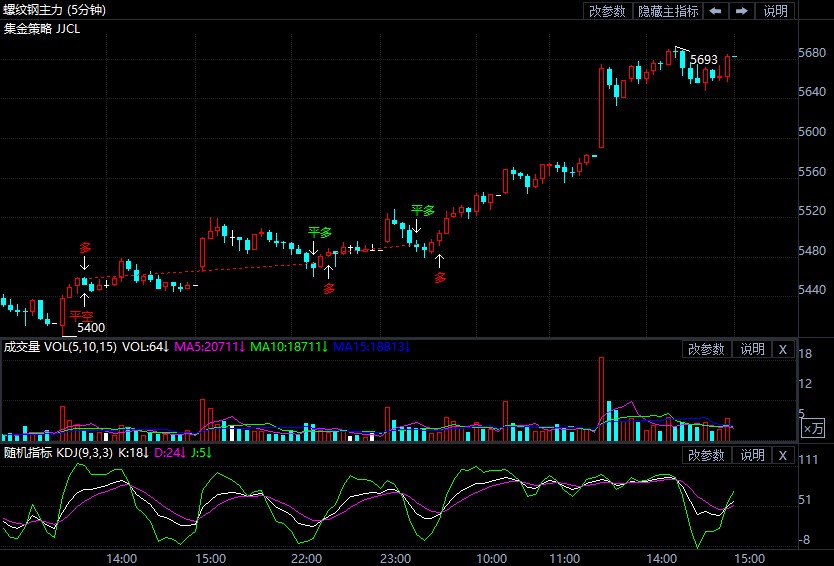834x566 pixels.
Task: Open 说明 for the main chart
Action: click(x=775, y=11)
